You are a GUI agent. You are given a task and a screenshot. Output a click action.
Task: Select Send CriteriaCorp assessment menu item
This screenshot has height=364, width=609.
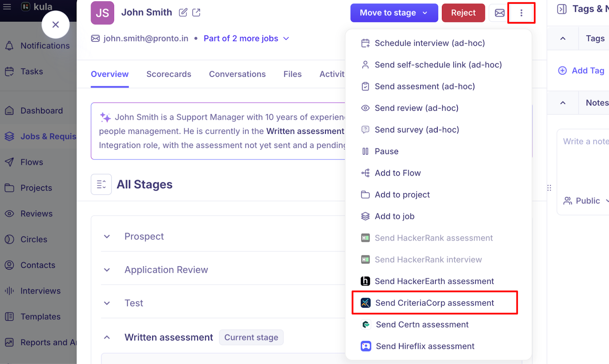coord(434,303)
